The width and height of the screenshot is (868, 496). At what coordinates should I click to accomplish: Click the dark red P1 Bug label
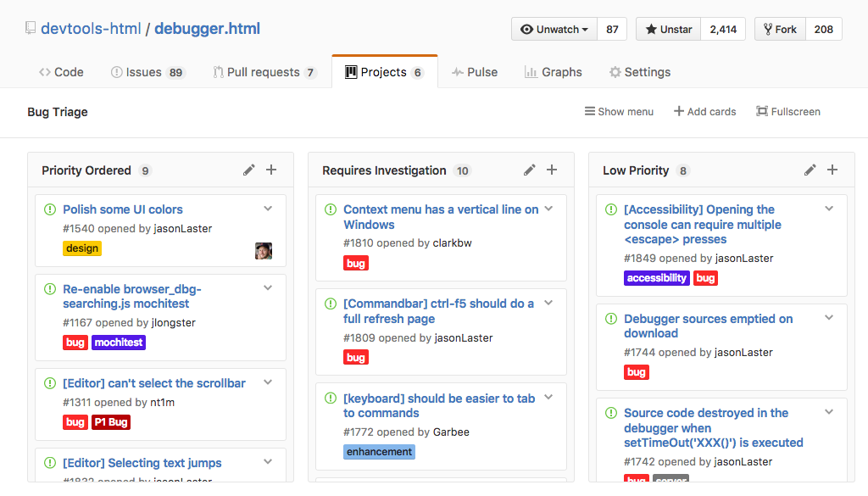click(111, 422)
